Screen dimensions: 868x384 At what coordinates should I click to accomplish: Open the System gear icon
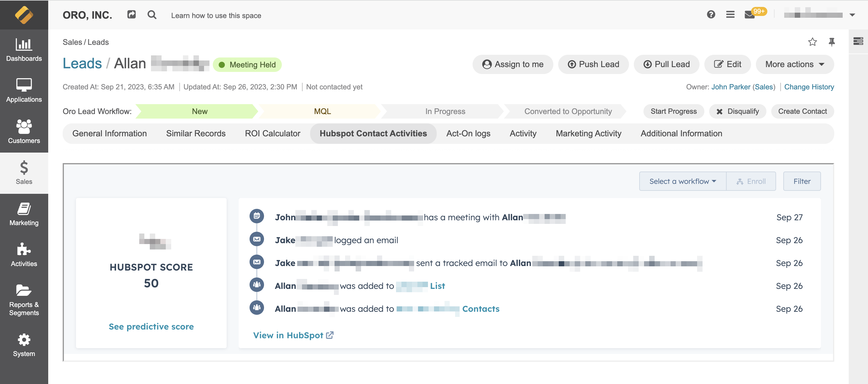[x=24, y=345]
